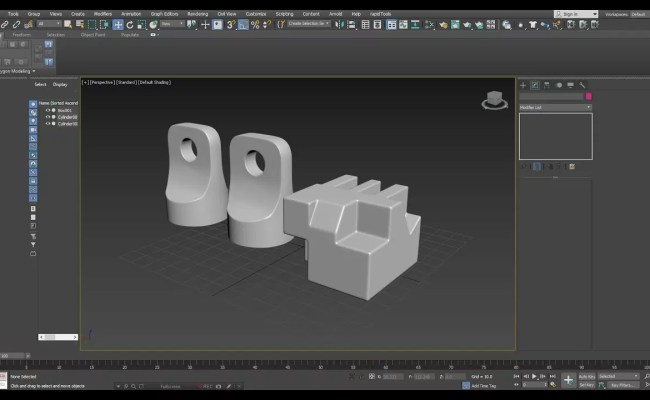Screen dimensions: 650x400
Task: Select the Rotate transform tool
Action: click(x=130, y=25)
